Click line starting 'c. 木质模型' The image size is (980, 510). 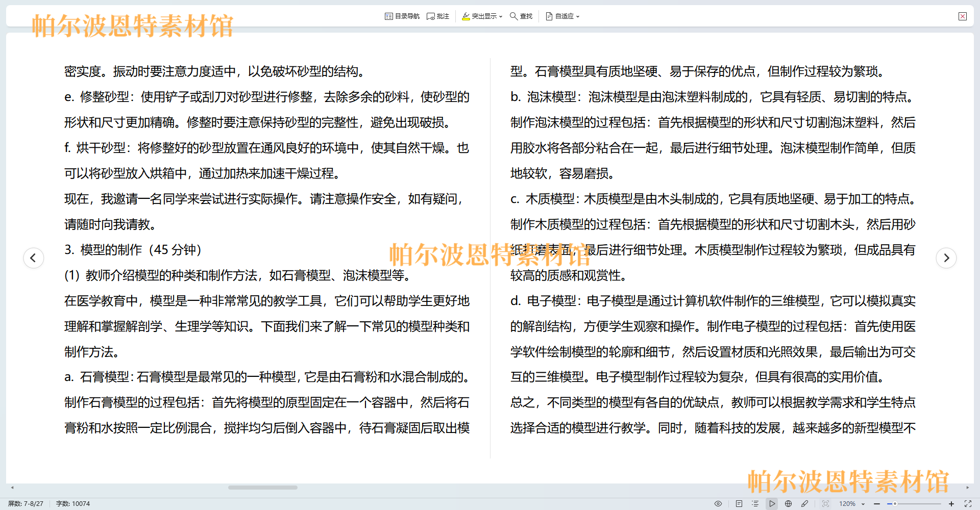[x=713, y=199]
